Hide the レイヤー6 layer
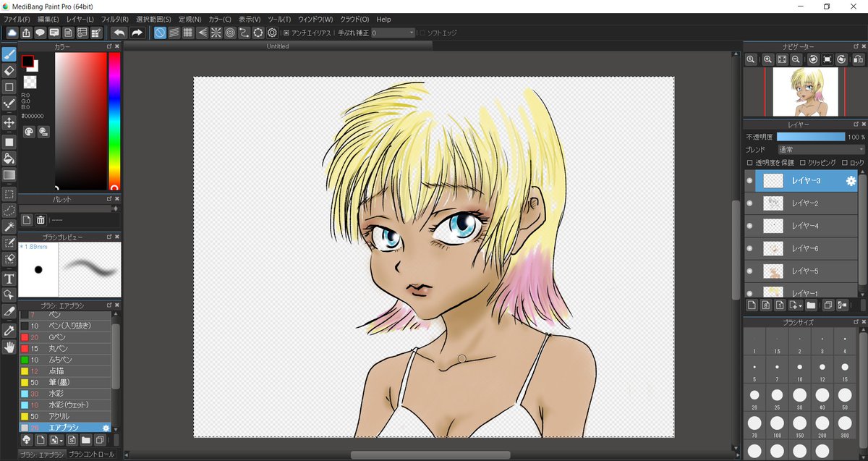The image size is (868, 461). pyautogui.click(x=749, y=248)
